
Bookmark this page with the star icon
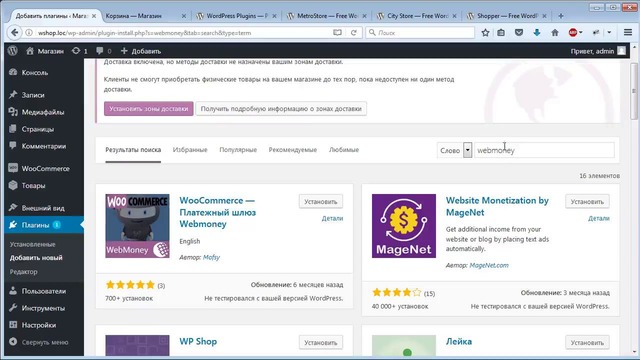pos(485,33)
